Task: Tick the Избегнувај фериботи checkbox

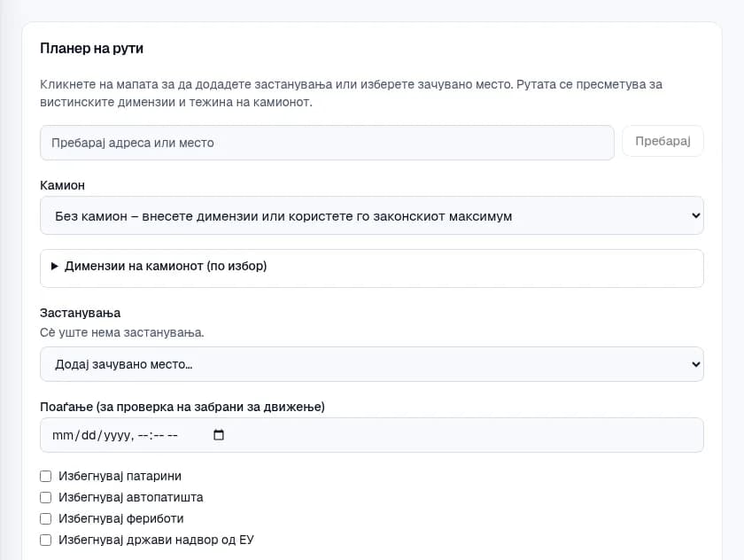Action: 45,518
